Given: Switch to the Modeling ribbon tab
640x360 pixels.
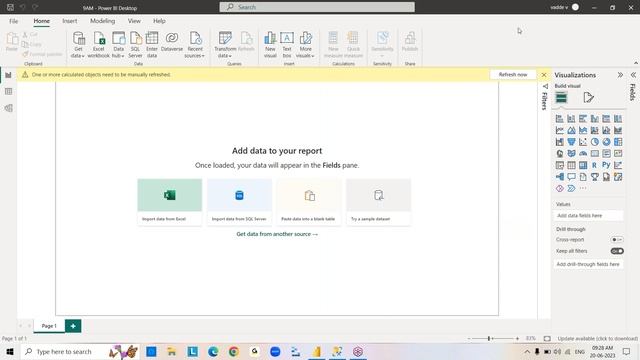Looking at the screenshot, I should click(x=102, y=21).
